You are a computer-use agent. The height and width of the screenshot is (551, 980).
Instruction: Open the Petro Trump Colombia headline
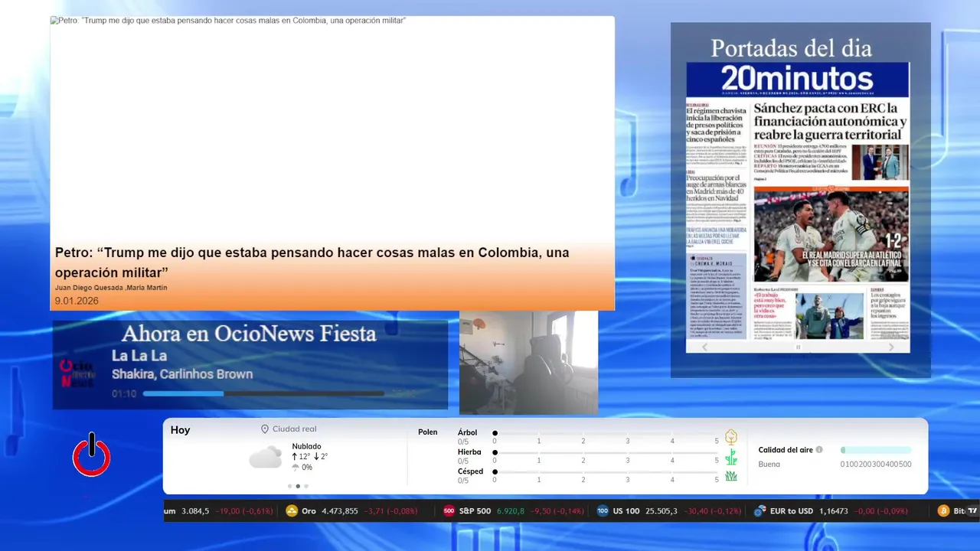pos(312,262)
